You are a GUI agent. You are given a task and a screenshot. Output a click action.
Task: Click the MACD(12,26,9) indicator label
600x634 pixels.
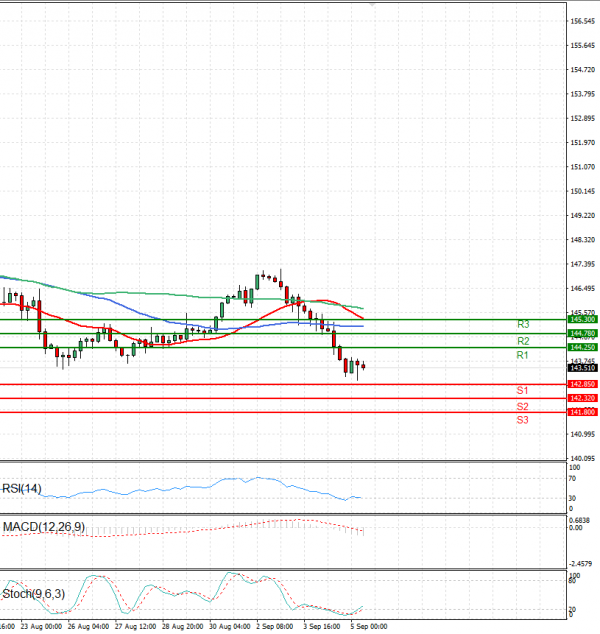[44, 526]
